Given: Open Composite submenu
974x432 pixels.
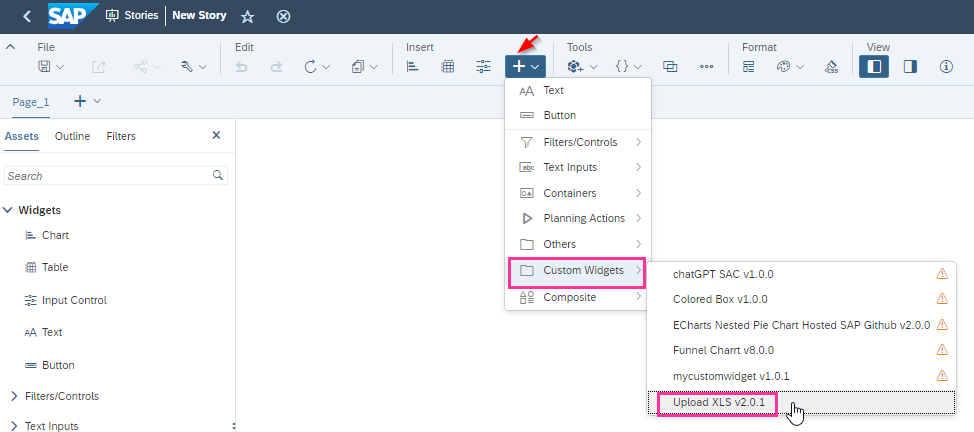Looking at the screenshot, I should [578, 298].
